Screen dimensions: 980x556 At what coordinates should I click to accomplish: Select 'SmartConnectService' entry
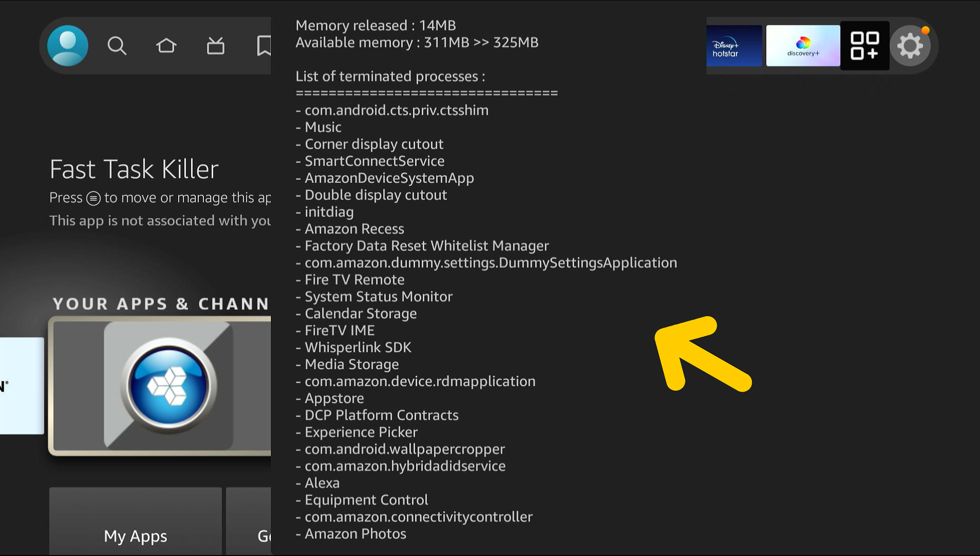(370, 161)
